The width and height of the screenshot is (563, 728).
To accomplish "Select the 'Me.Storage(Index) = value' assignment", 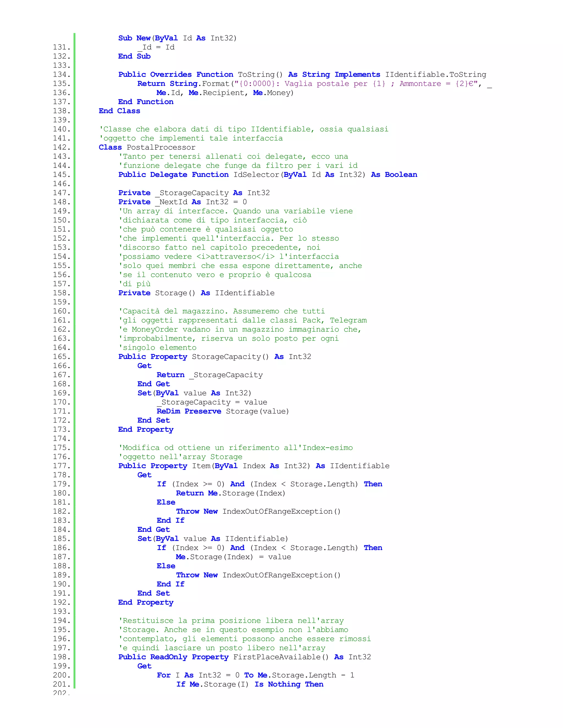I will pyautogui.click(x=233, y=557).
